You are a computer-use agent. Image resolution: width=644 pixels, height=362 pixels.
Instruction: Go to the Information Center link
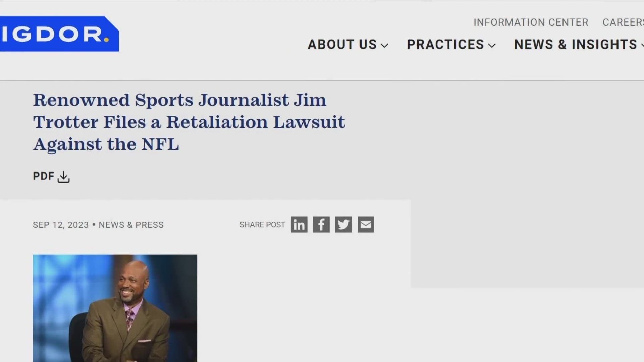pyautogui.click(x=531, y=22)
